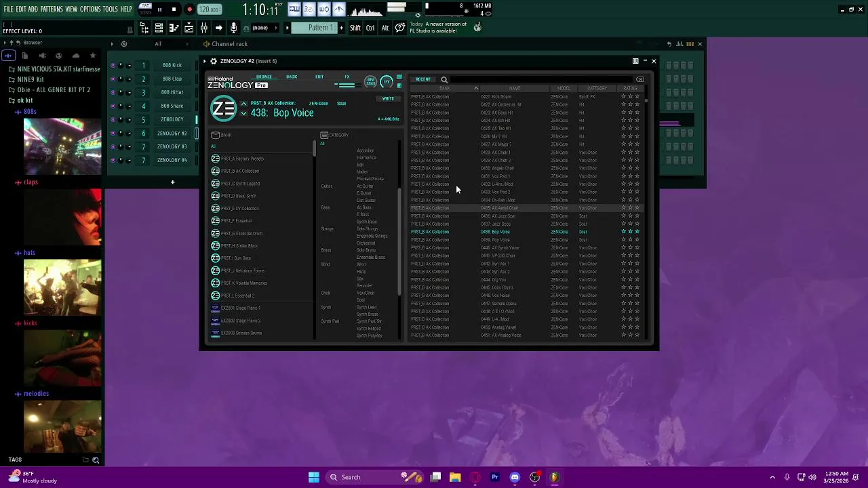Switch to ZENOLOGY BASIC tab
This screenshot has width=868, height=488.
tap(292, 77)
